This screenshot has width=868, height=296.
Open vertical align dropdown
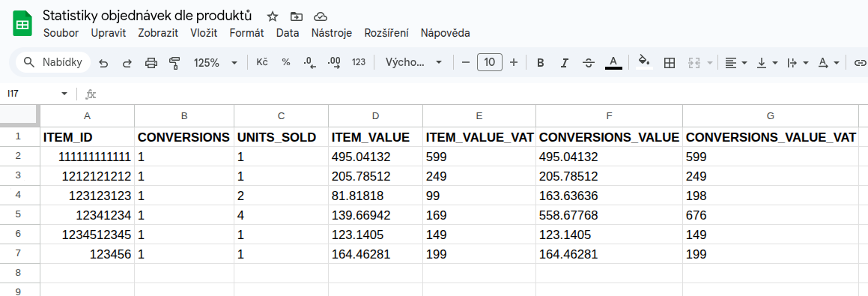click(767, 63)
